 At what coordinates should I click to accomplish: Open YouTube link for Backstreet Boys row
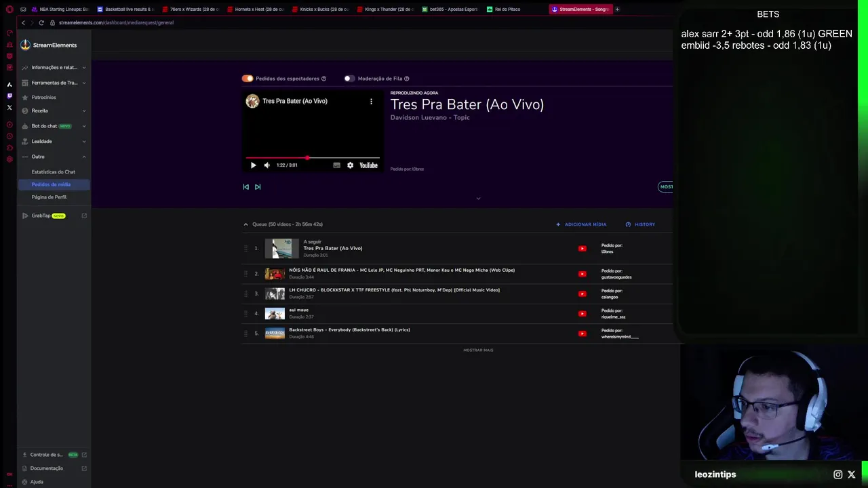click(582, 333)
